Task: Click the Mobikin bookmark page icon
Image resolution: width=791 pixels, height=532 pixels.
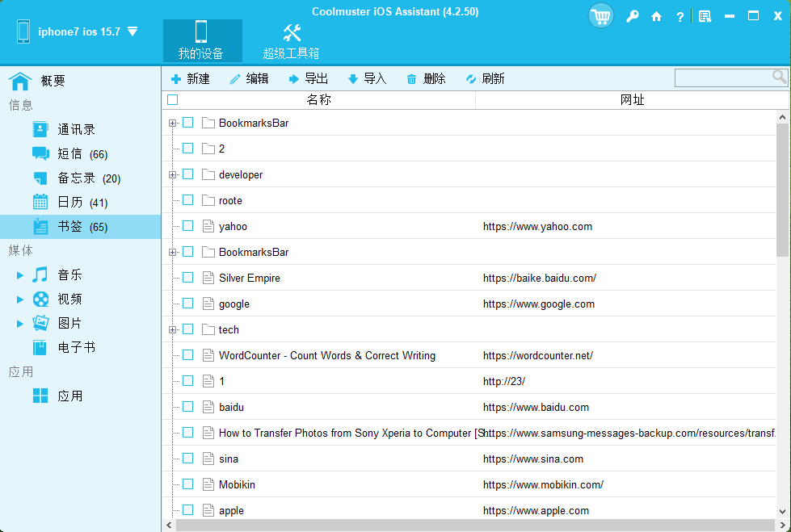Action: click(x=208, y=484)
